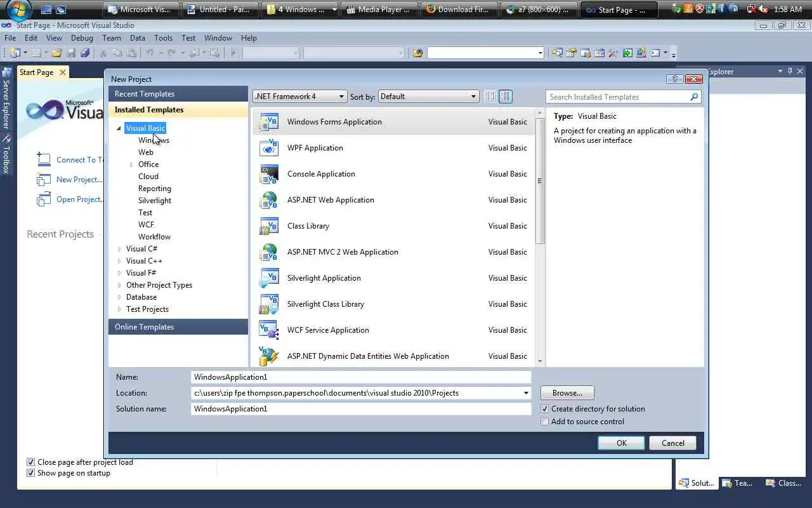Open the Location path dropdown arrow
Viewport: 812px width, 508px height.
coord(525,393)
